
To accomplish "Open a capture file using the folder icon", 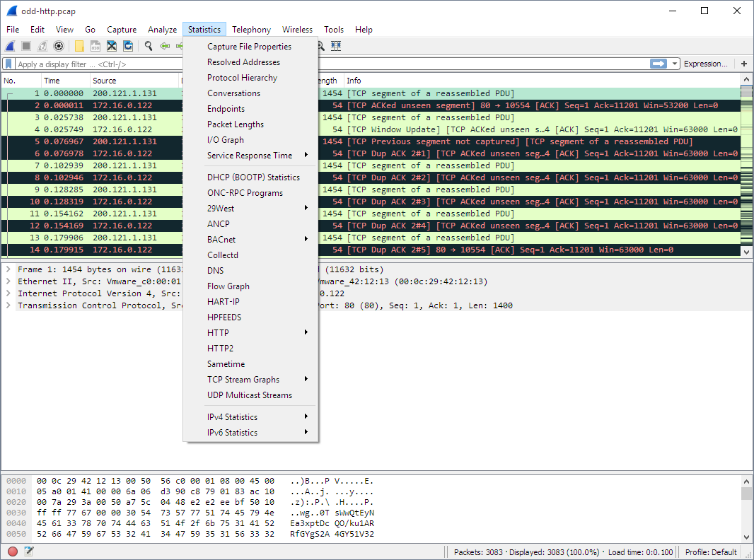I will coord(79,46).
